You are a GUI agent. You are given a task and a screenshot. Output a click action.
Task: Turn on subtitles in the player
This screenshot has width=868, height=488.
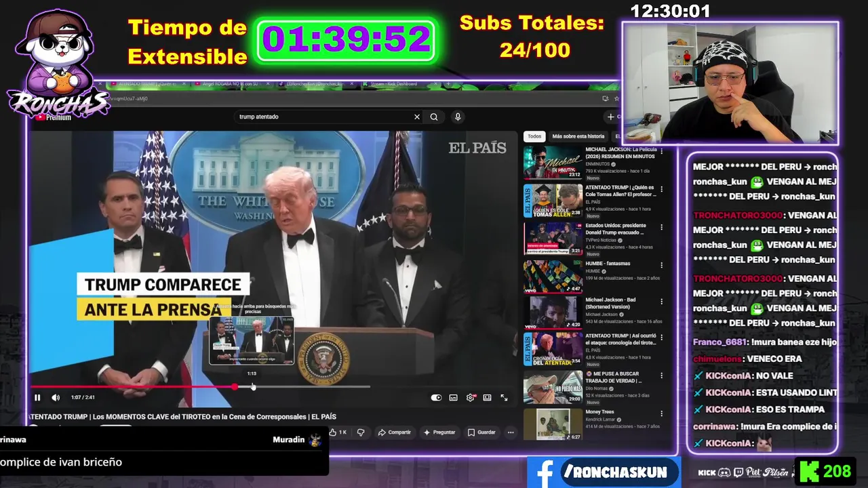453,398
